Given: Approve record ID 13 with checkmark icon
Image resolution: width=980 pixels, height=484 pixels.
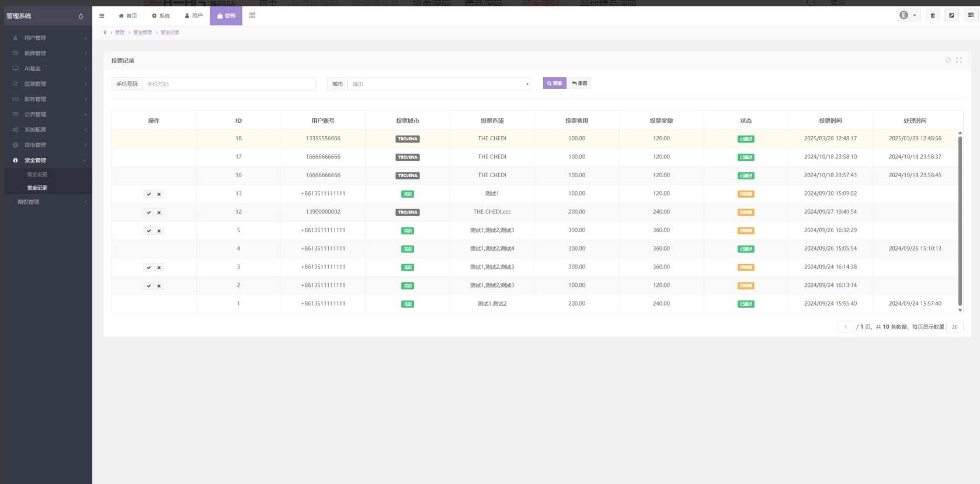Looking at the screenshot, I should pyautogui.click(x=149, y=194).
